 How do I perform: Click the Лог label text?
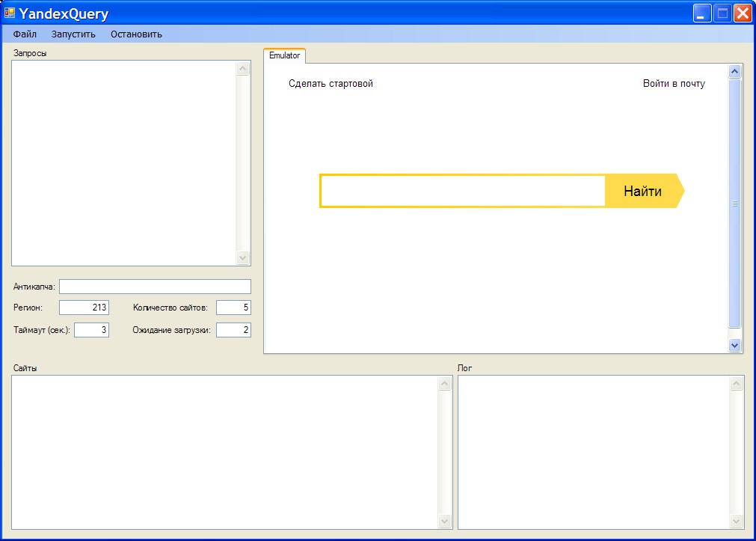[465, 368]
